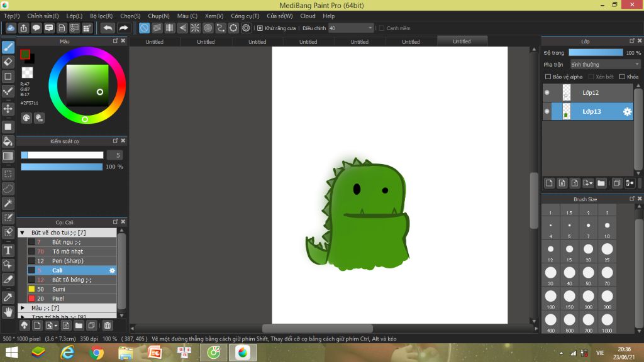Open the Chỉnh sửa(E) menu
The image size is (644, 362).
click(43, 16)
